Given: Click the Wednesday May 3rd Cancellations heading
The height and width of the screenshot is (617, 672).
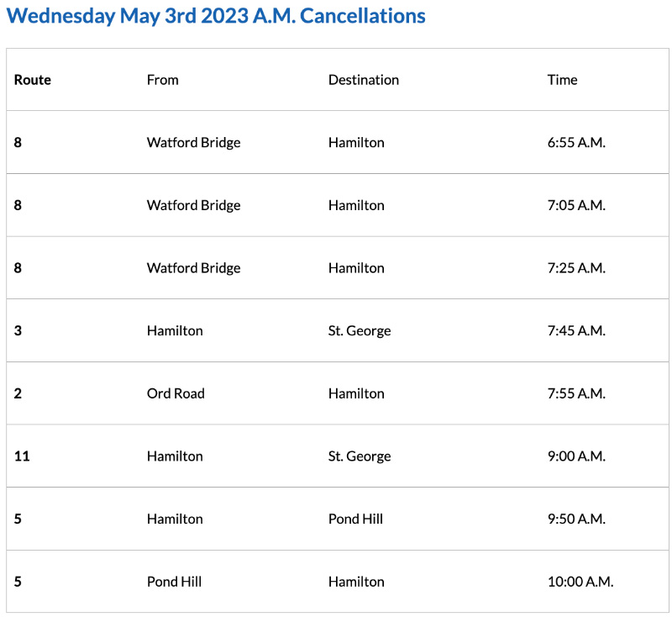Looking at the screenshot, I should pyautogui.click(x=216, y=15).
